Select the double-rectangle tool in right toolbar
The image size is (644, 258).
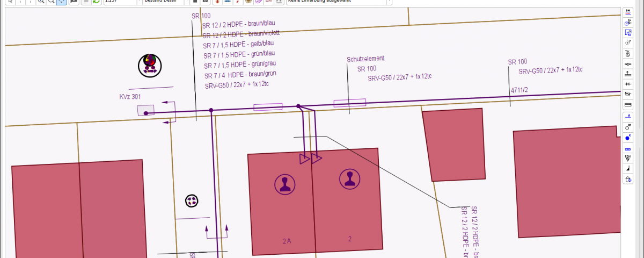coord(628,104)
